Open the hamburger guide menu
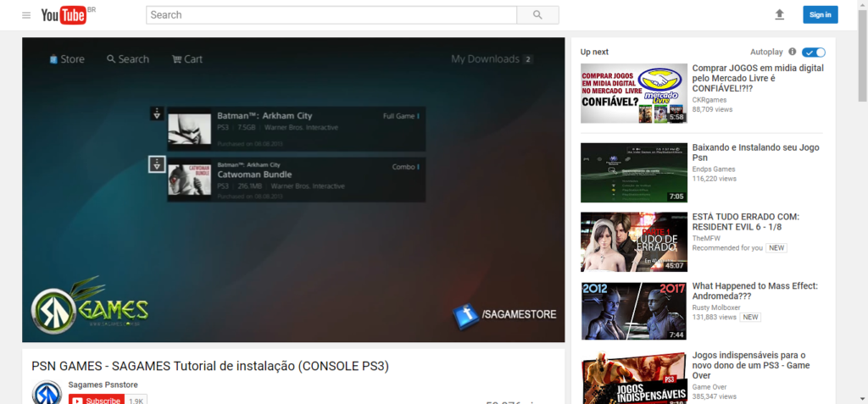The height and width of the screenshot is (404, 868). point(26,15)
